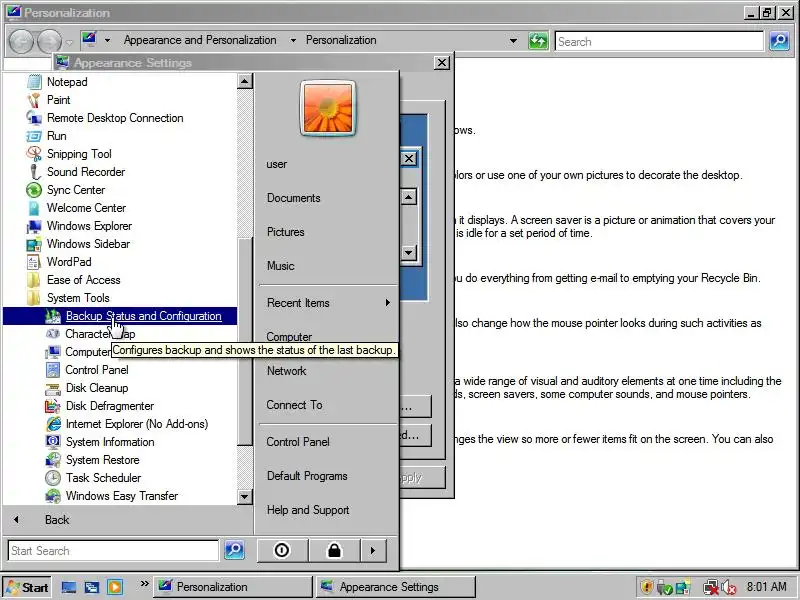Launch Windows Explorer icon
The width and height of the screenshot is (800, 600).
tap(34, 226)
